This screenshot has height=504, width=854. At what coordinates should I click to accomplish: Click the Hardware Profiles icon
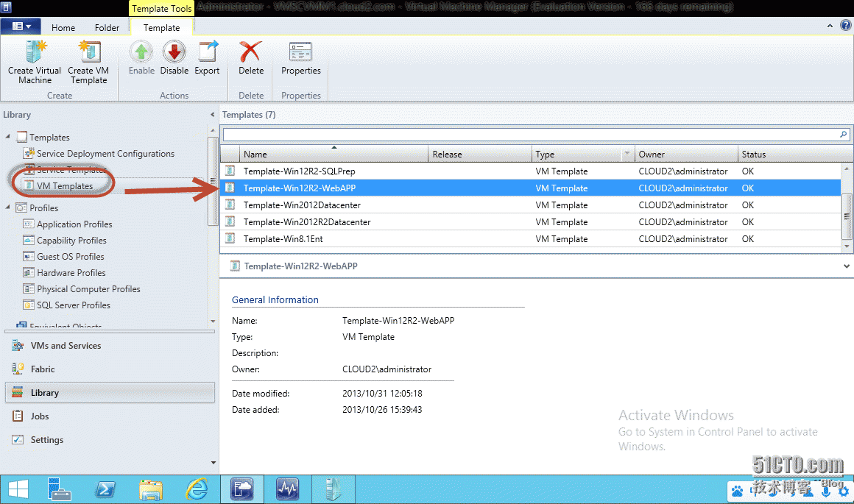(x=28, y=272)
